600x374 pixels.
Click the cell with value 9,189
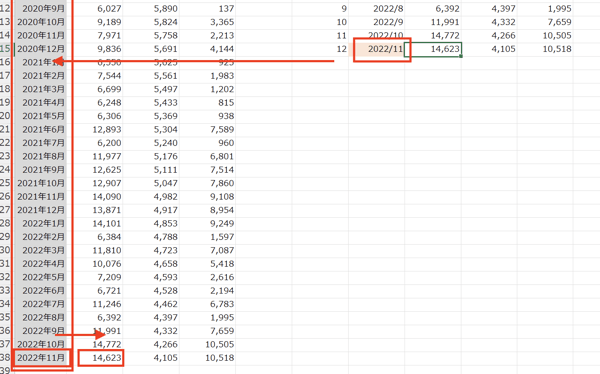(95, 22)
